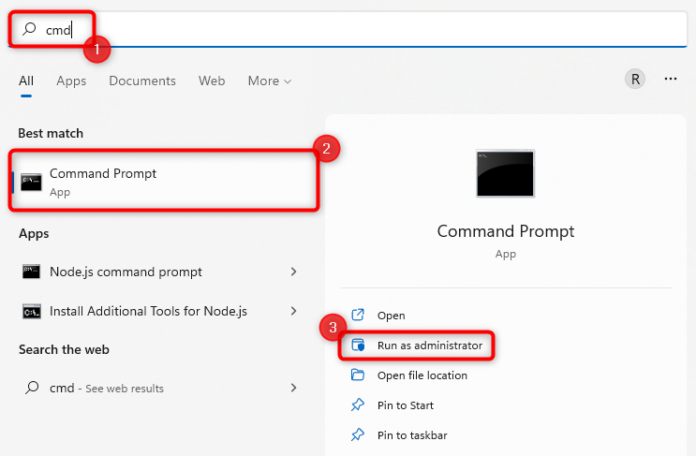Switch to the Documents tab
This screenshot has height=456, width=696.
click(142, 81)
